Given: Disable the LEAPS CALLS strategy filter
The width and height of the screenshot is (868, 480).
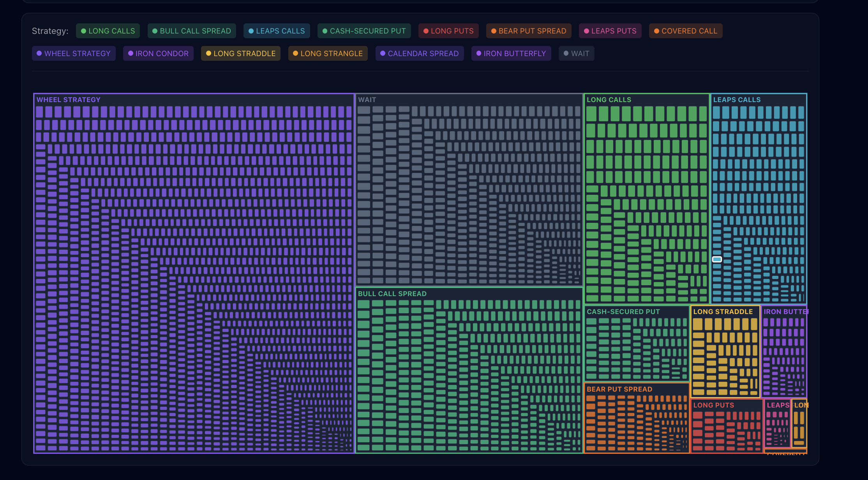Looking at the screenshot, I should [277, 31].
